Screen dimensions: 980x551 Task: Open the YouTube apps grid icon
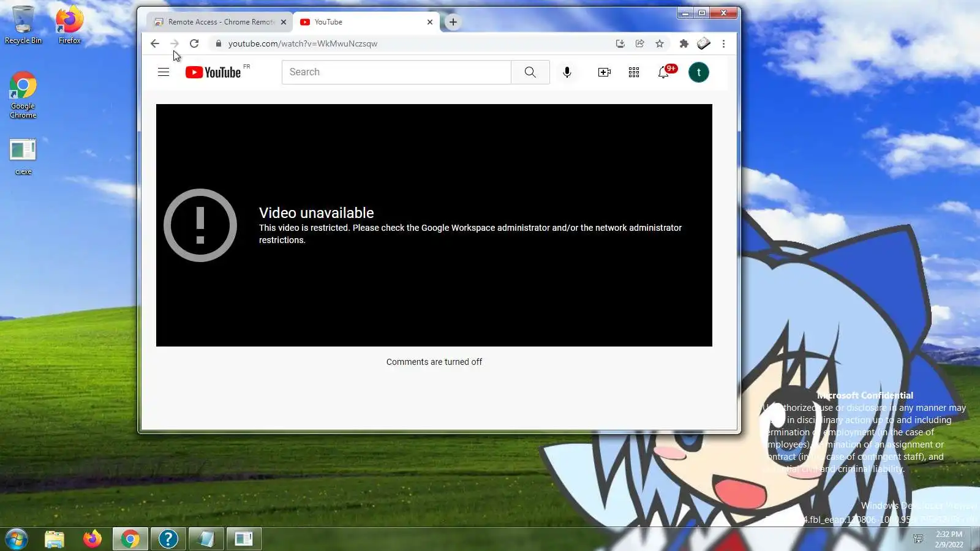pyautogui.click(x=634, y=72)
